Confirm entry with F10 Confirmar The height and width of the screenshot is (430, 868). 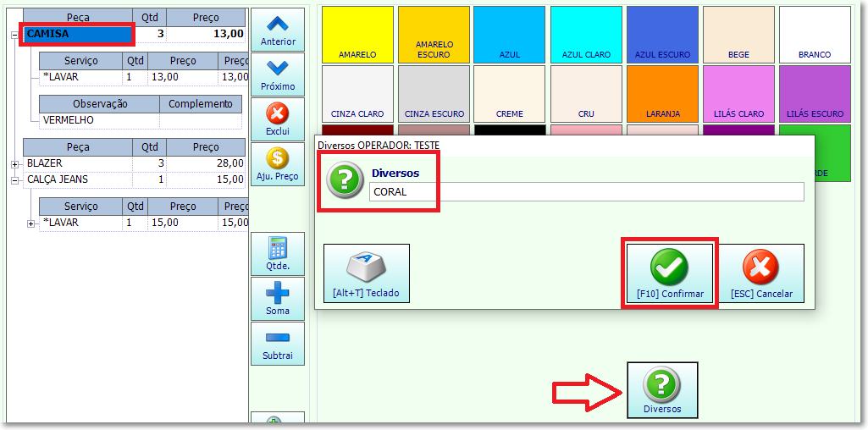(x=670, y=273)
